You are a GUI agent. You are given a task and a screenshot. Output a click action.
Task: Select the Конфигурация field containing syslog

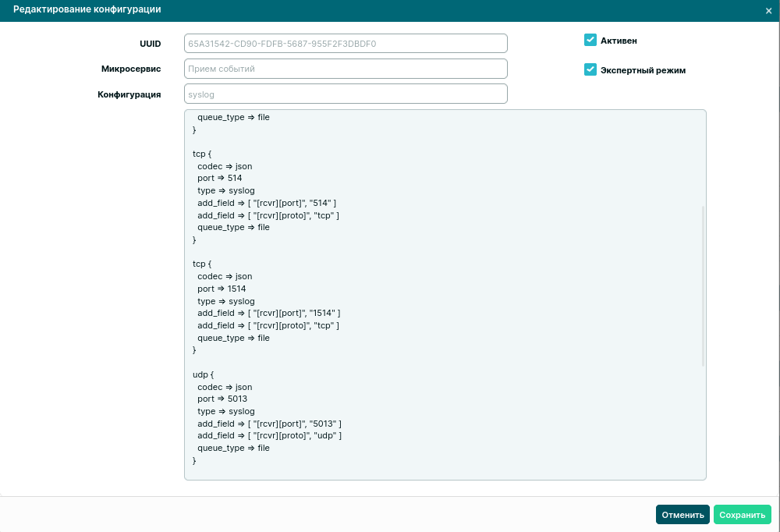(x=346, y=94)
